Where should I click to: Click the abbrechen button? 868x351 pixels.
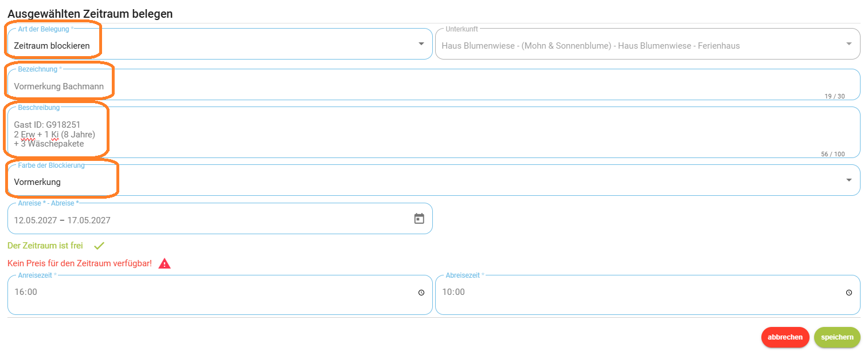[x=785, y=337]
